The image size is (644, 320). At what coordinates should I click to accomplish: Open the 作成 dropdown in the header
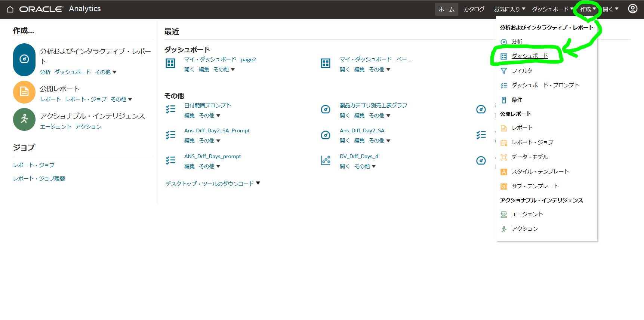point(588,9)
